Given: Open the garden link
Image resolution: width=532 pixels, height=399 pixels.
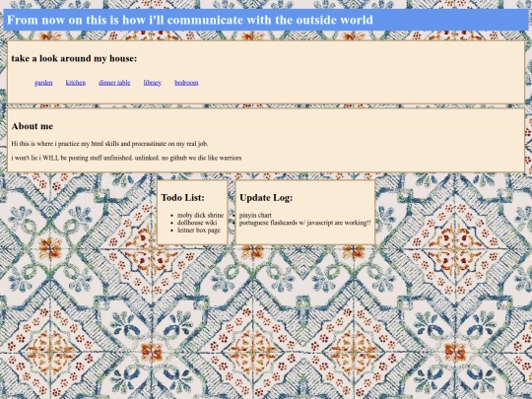Looking at the screenshot, I should [x=43, y=83].
